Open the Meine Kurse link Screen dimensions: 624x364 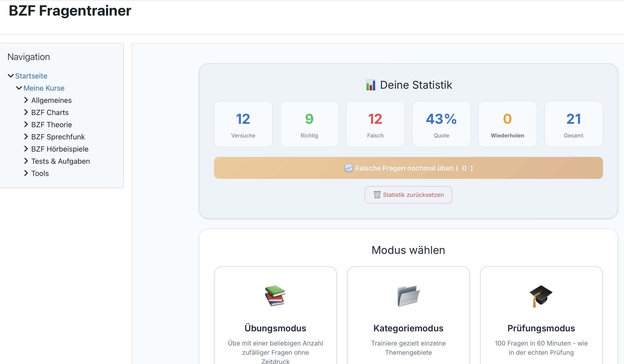pos(44,88)
